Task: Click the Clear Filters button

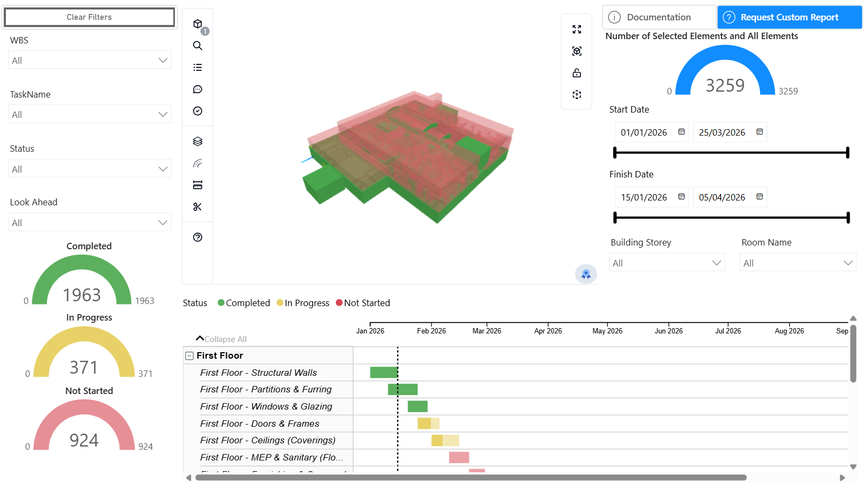Action: [89, 17]
